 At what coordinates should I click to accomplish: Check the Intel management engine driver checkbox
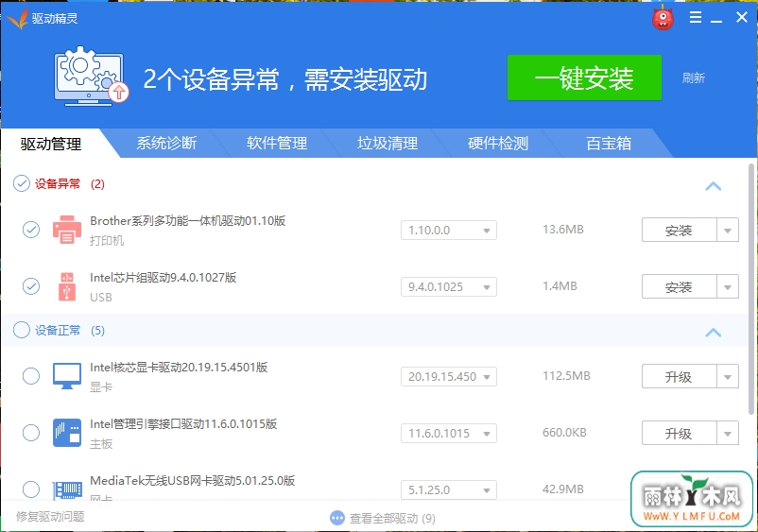pyautogui.click(x=31, y=433)
